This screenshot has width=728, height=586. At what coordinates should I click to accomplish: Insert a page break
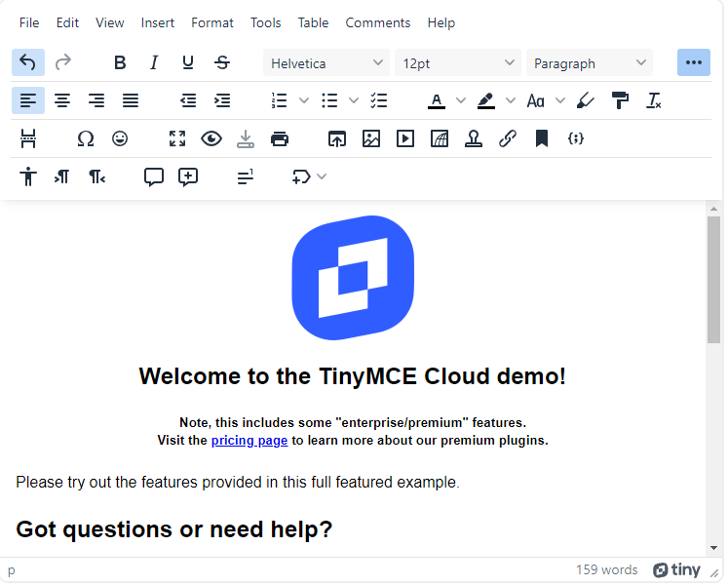tap(28, 138)
